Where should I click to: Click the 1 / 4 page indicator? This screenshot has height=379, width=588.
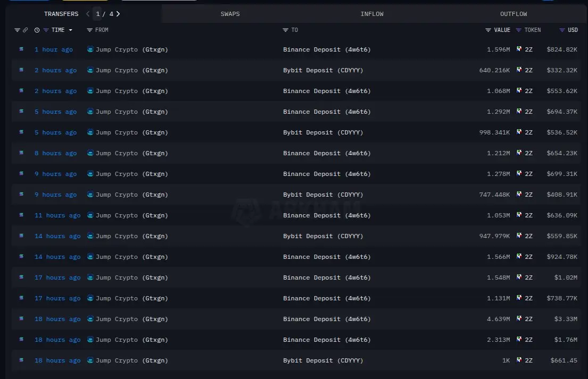[x=104, y=14]
